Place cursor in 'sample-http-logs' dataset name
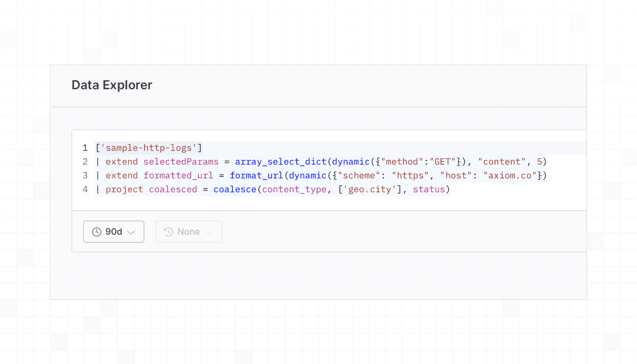Image resolution: width=637 pixels, height=364 pixels. [148, 148]
